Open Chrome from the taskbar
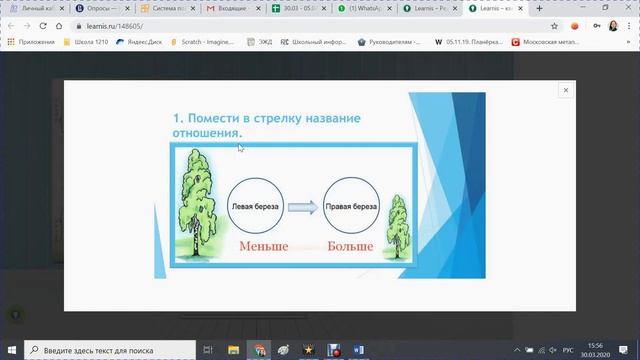The height and width of the screenshot is (360, 640). click(259, 350)
